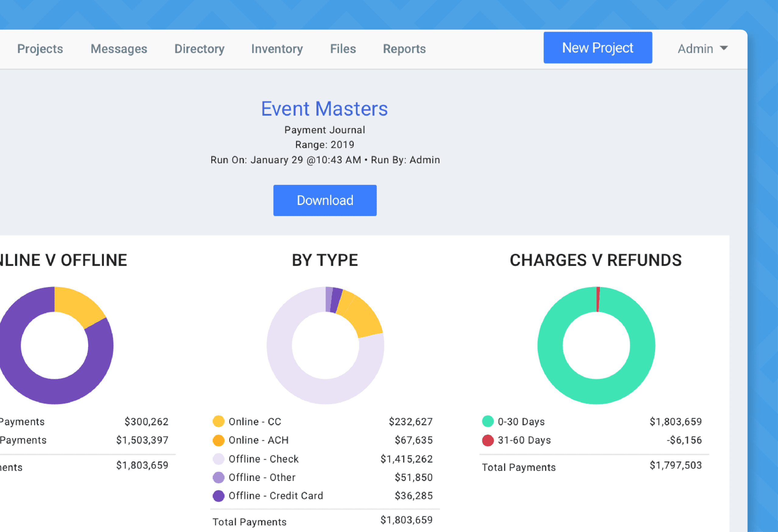Click the $1,797,503 total amount
Viewport: 778px width, 532px height.
[x=676, y=465]
